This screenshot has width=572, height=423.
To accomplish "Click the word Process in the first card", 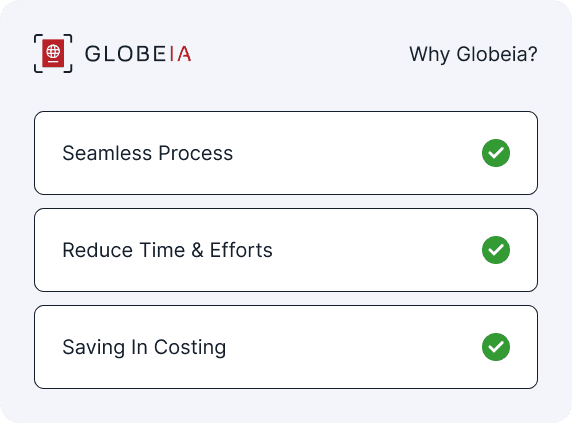I will 196,153.
